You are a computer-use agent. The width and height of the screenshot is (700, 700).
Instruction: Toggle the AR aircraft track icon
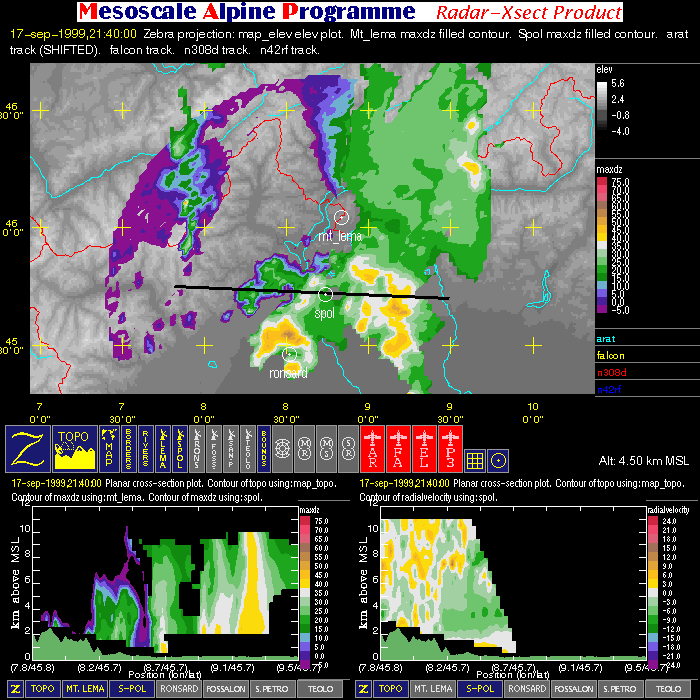click(372, 449)
